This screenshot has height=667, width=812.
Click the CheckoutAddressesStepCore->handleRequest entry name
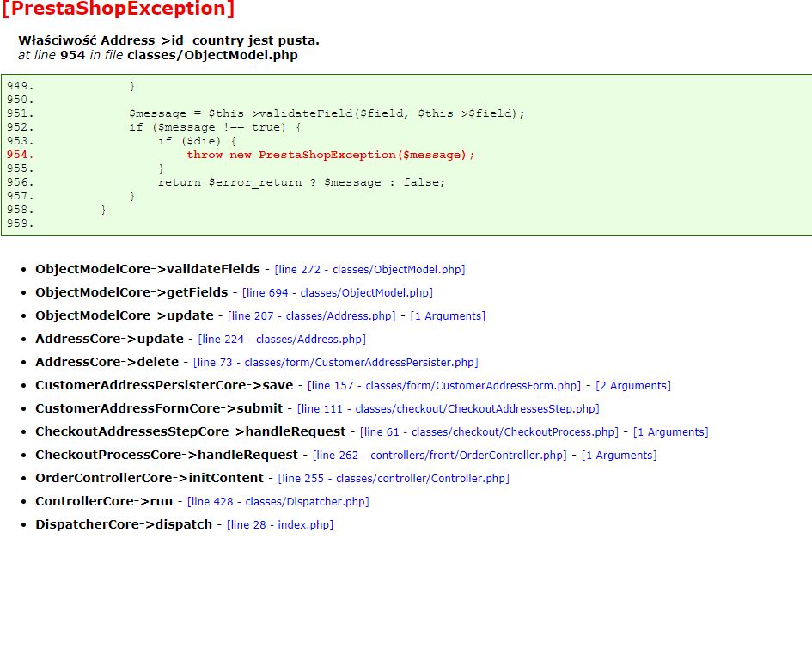[x=191, y=431]
